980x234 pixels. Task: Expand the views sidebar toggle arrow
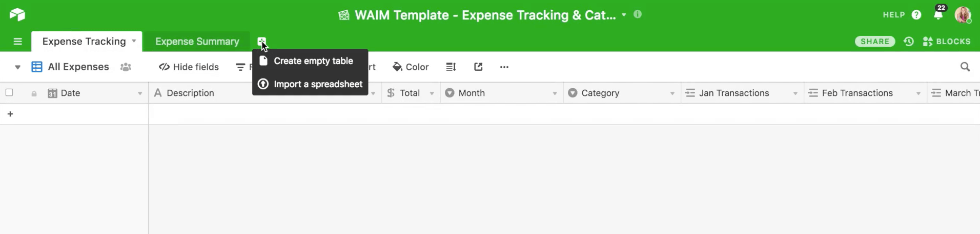click(x=18, y=67)
